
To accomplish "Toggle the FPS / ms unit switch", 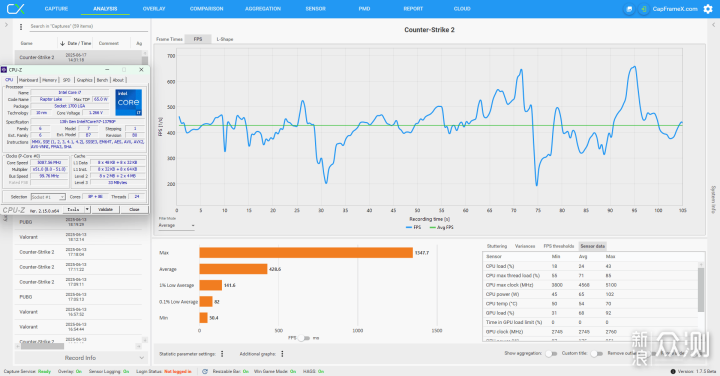I will [304, 338].
